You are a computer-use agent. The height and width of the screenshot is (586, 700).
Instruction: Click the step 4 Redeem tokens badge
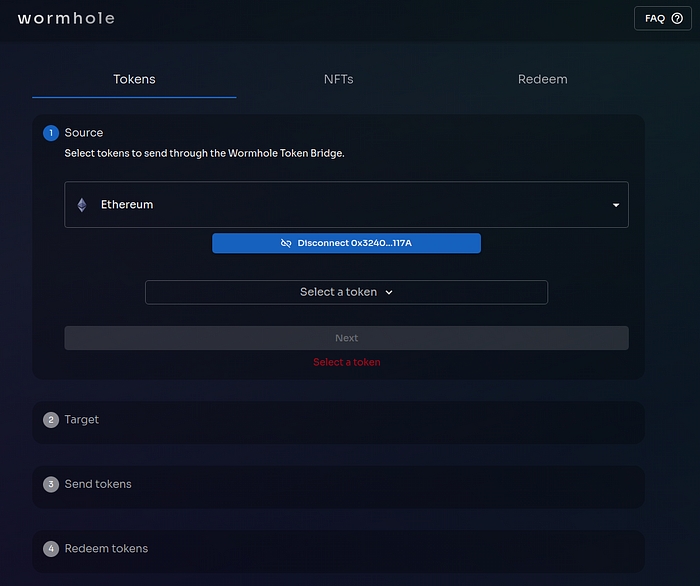(51, 549)
